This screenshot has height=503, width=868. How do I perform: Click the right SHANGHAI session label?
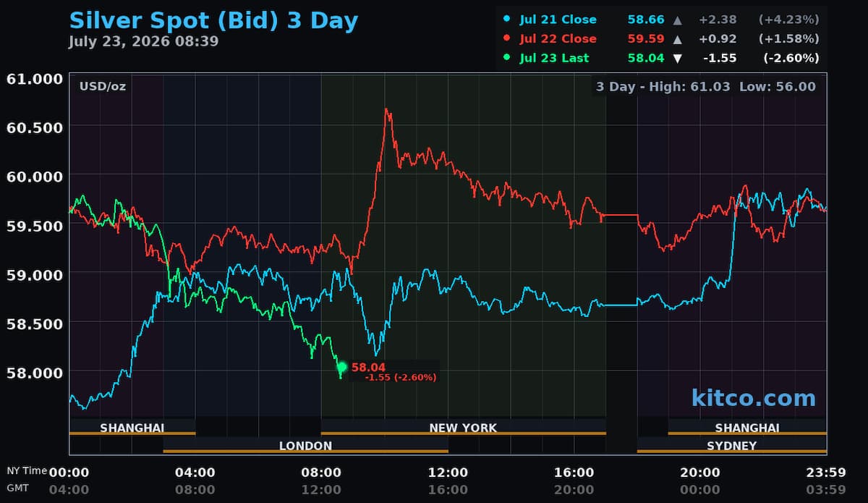[x=747, y=428]
